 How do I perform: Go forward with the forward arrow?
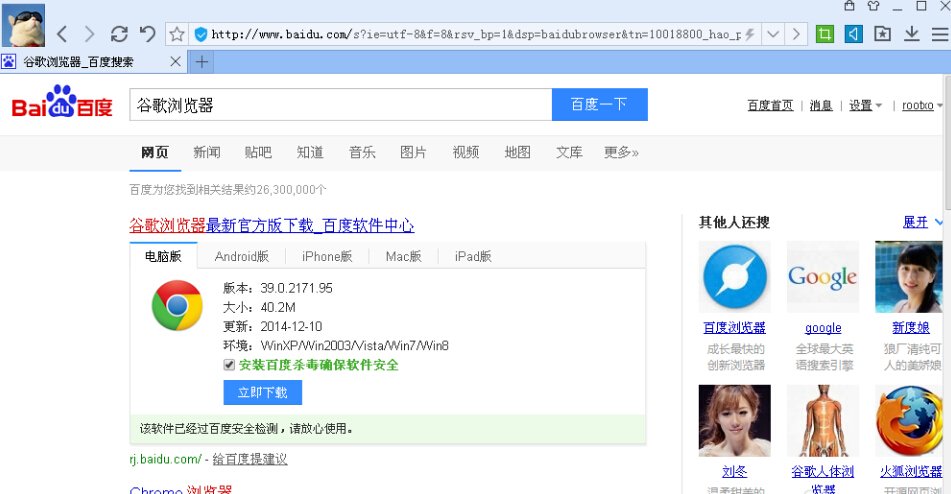tap(90, 34)
